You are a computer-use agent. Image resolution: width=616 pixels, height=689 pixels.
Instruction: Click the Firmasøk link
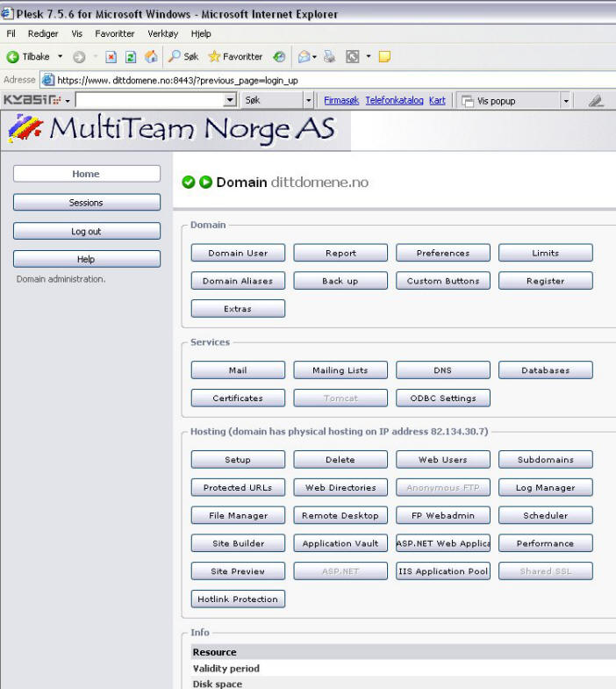[341, 100]
